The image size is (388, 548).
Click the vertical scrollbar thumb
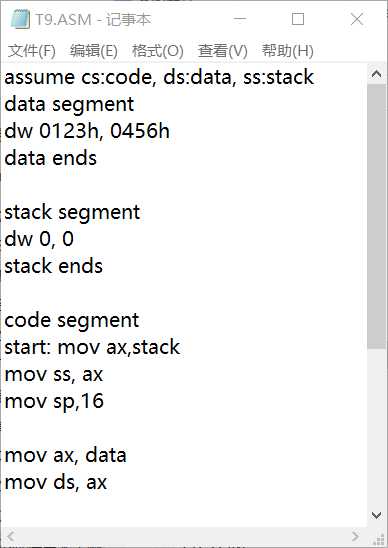(x=376, y=216)
